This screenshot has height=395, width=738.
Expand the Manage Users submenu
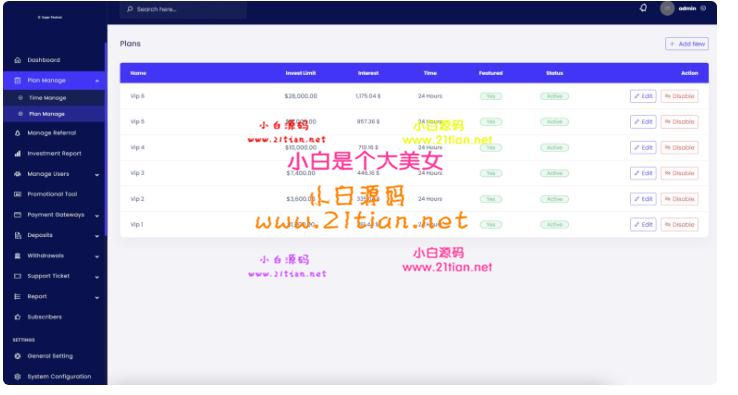[97, 175]
